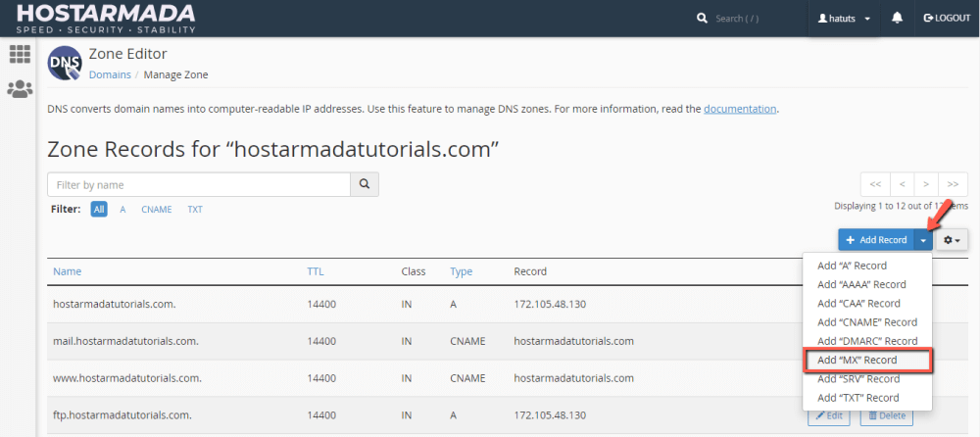Viewport: 980px width, 437px height.
Task: Click the Zone Editor DNS logo icon
Action: [65, 63]
